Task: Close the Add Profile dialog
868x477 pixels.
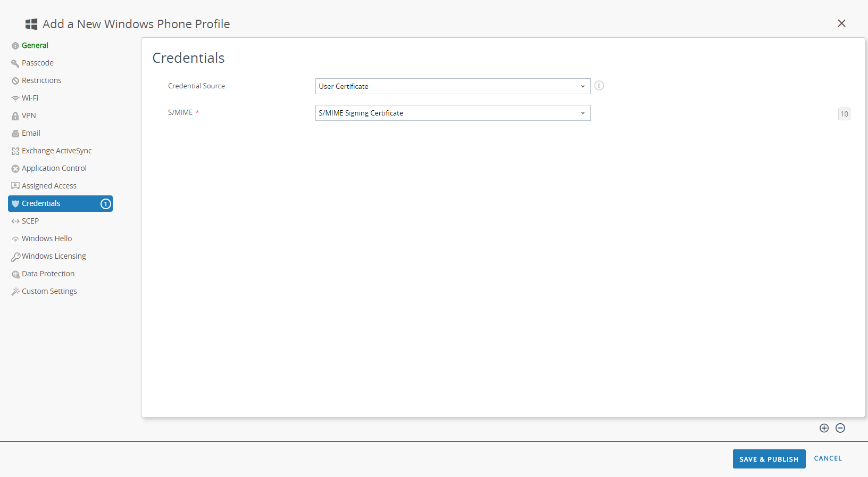Action: click(841, 23)
